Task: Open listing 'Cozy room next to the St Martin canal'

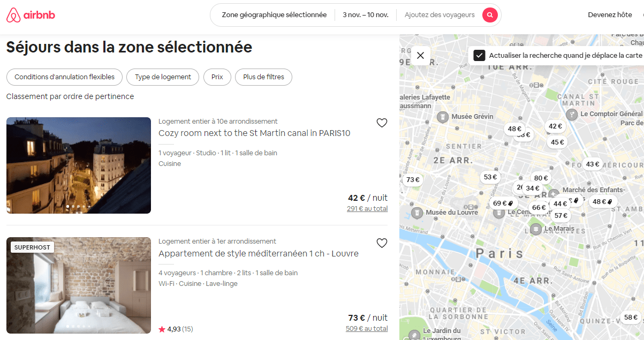Action: click(254, 133)
